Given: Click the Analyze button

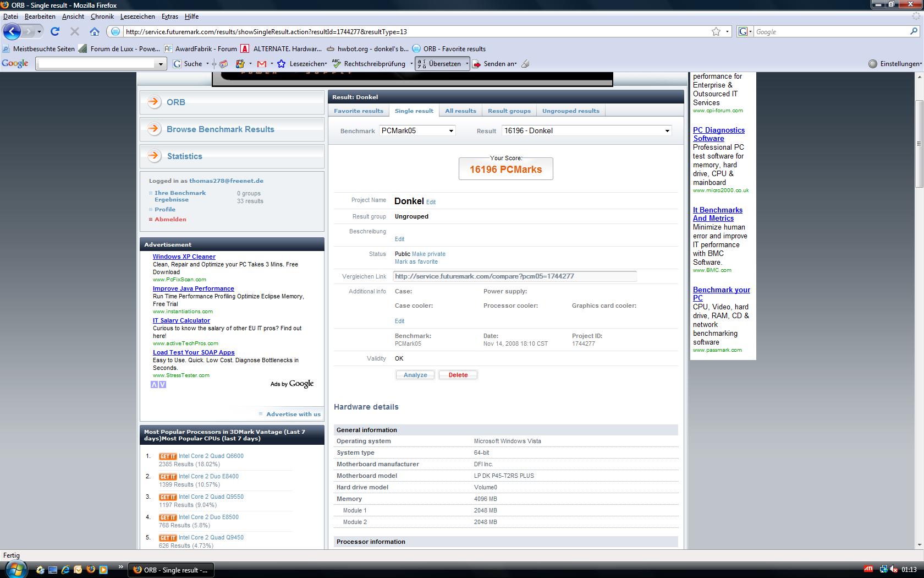Looking at the screenshot, I should (x=415, y=375).
